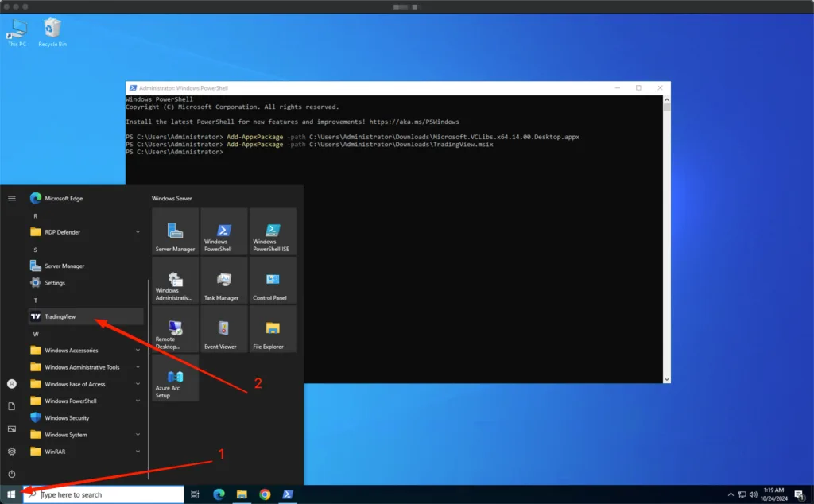Screen dimensions: 814x504
Task: Open the Remote Desktop tile
Action: click(x=176, y=330)
